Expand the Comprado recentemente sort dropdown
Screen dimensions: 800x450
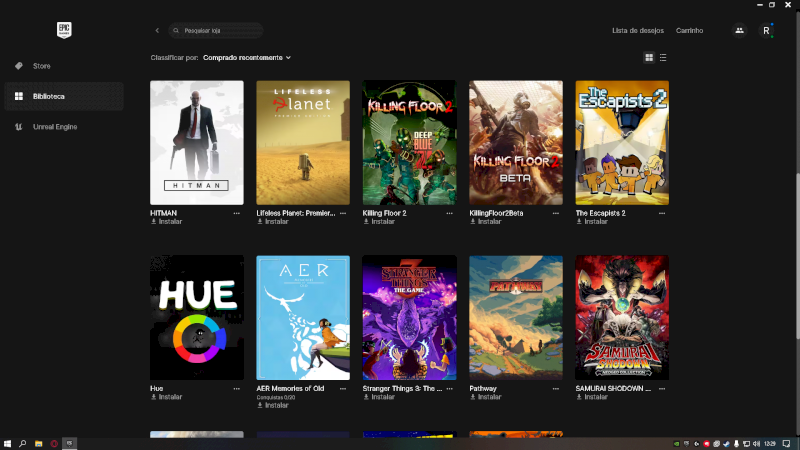[247, 58]
